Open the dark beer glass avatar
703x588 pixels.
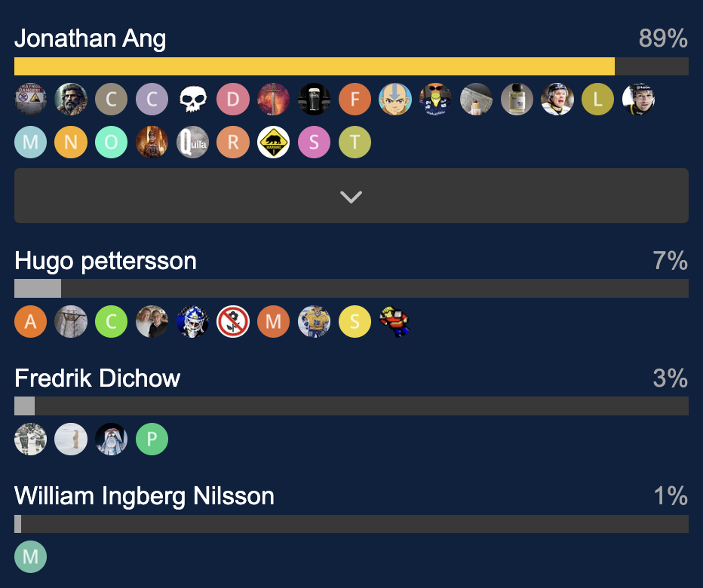coord(315,100)
